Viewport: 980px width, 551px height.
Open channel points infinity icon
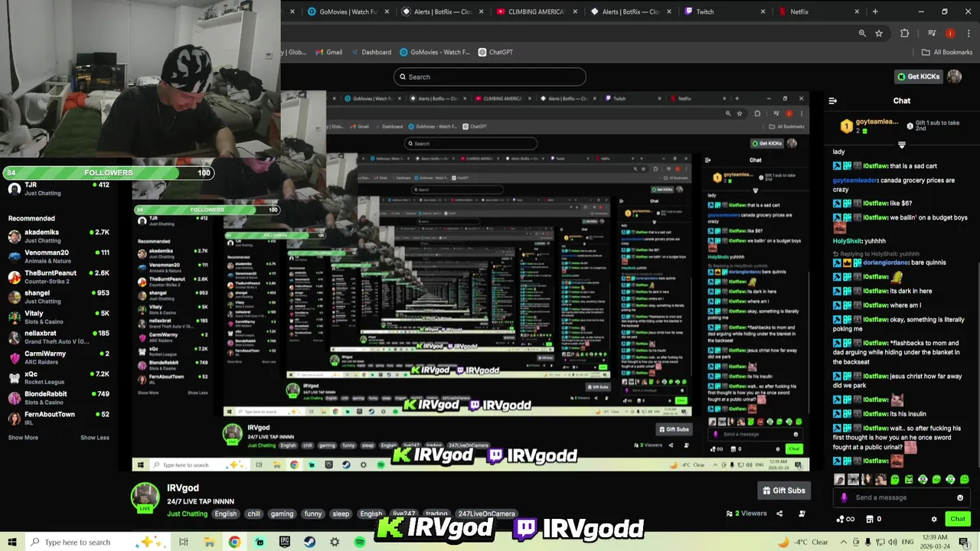point(846,519)
